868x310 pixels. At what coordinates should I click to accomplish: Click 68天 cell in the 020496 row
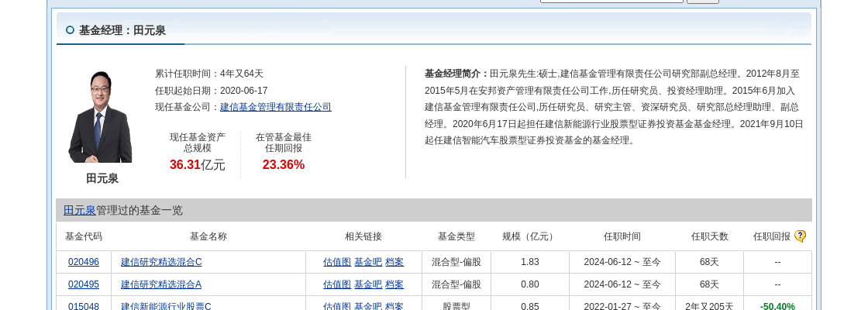click(x=709, y=262)
